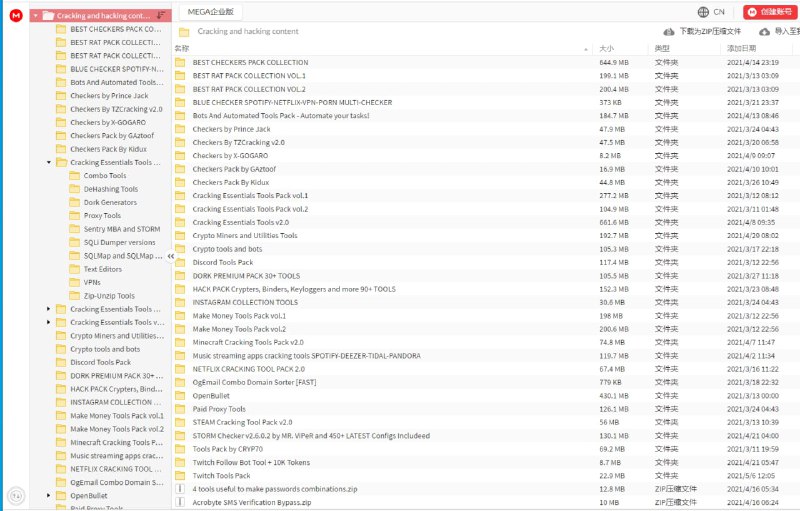The width and height of the screenshot is (800, 511).
Task: Select Checkers Pack by GAztoof in list
Action: point(486,169)
